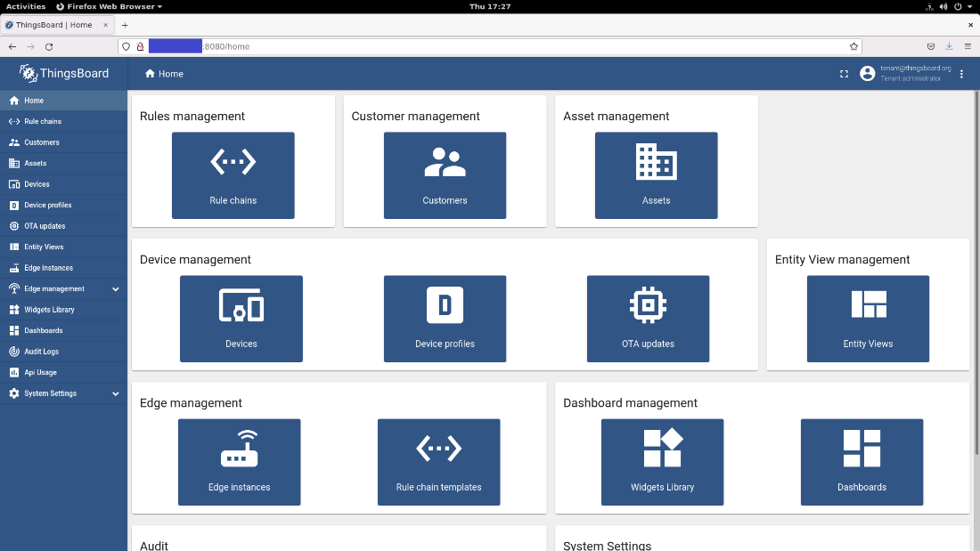Viewport: 980px width, 551px height.
Task: Close the ThingsBoard browser tab
Action: click(x=106, y=25)
